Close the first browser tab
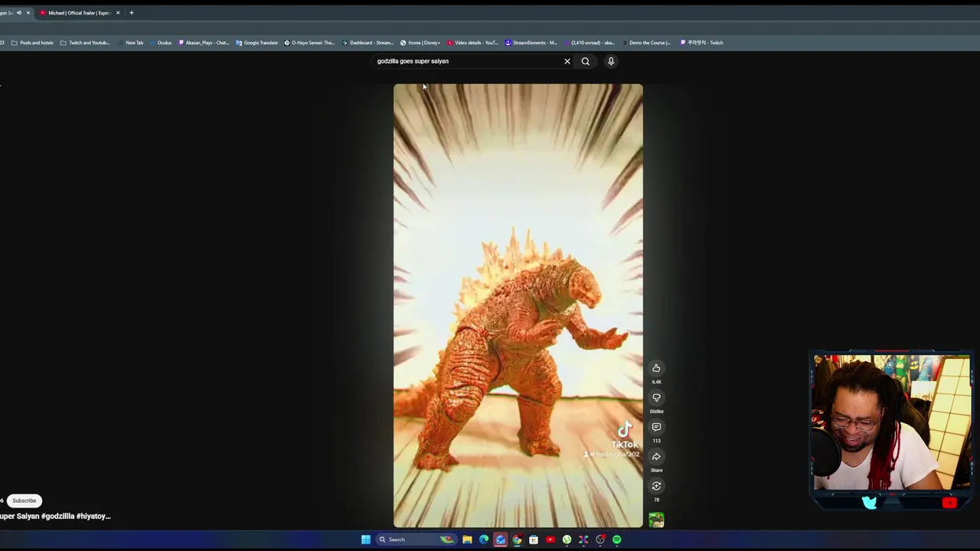 click(x=28, y=13)
